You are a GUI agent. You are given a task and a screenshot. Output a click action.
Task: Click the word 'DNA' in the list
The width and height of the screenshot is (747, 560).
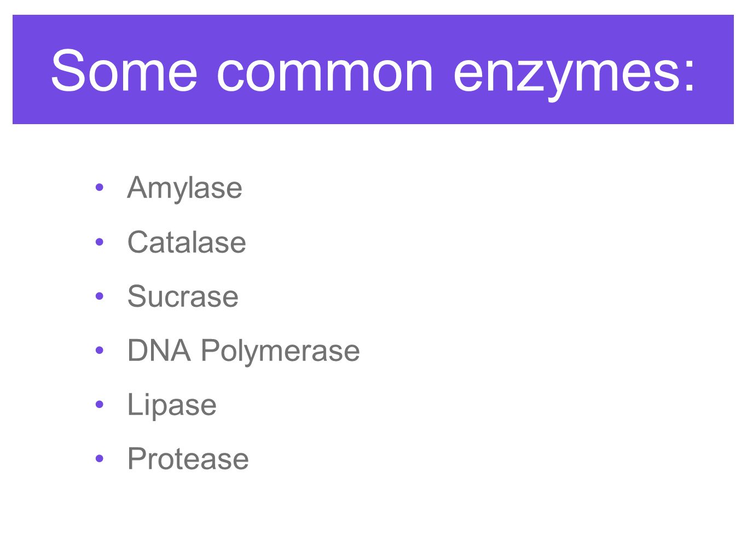(159, 351)
